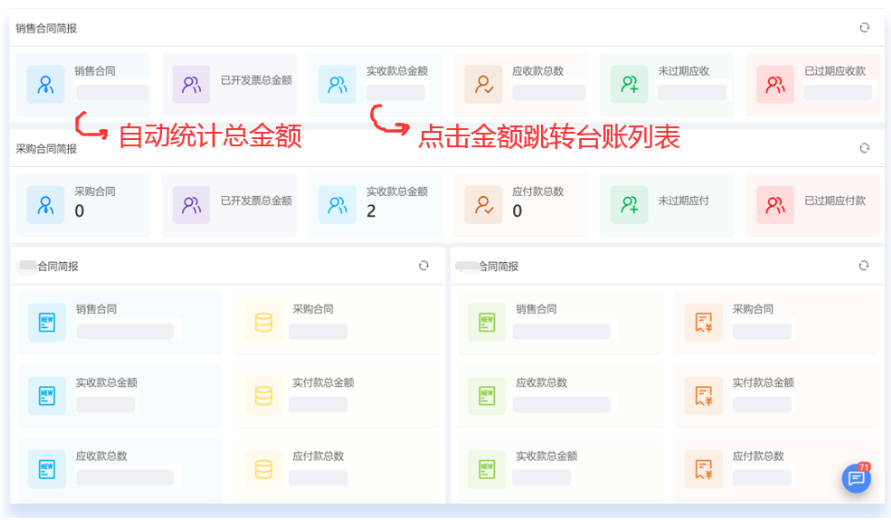This screenshot has width=891, height=523.
Task: Click the red 已过期应收款 users icon
Action: (775, 85)
